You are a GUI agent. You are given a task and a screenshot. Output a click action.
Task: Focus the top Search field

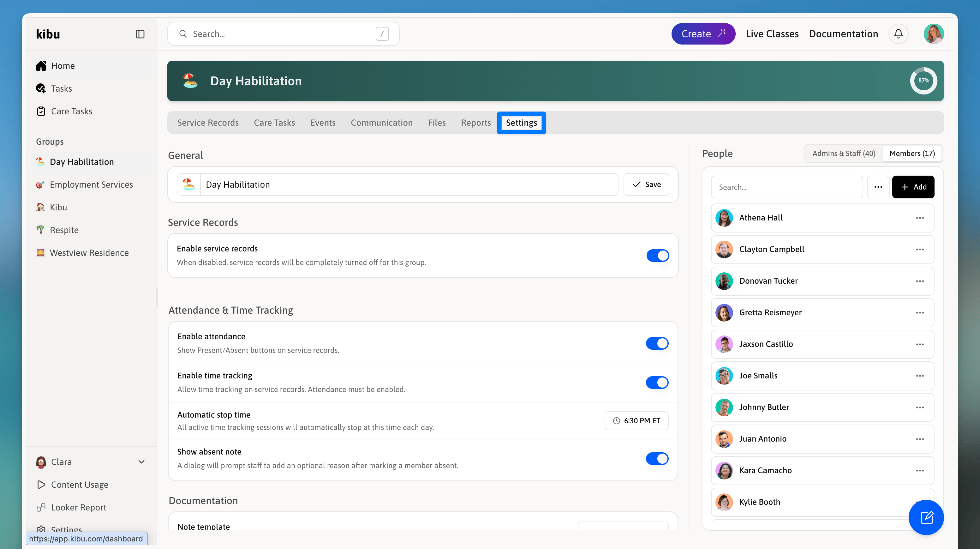(284, 34)
